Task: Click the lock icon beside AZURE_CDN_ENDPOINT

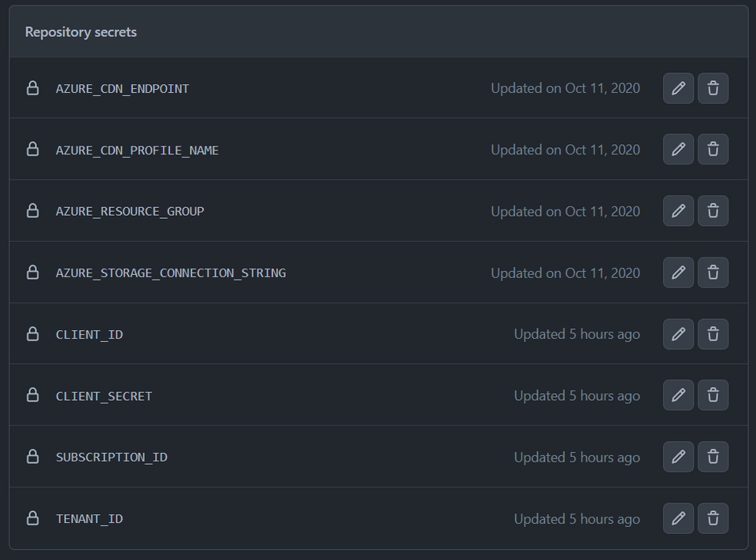Action: pos(32,88)
